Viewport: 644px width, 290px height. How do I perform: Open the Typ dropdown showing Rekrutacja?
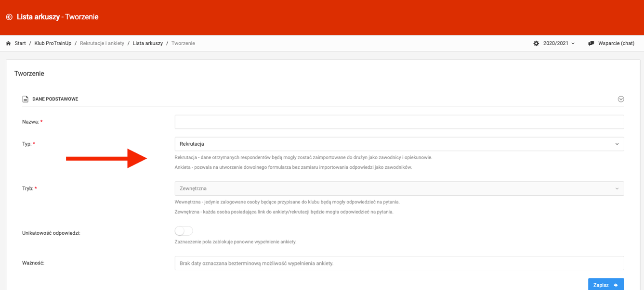[x=399, y=144]
